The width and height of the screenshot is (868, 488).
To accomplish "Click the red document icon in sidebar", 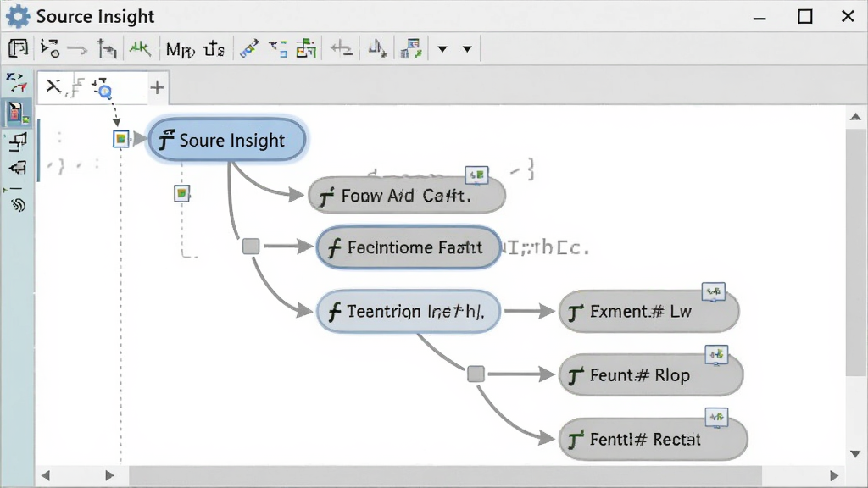I will (x=17, y=113).
